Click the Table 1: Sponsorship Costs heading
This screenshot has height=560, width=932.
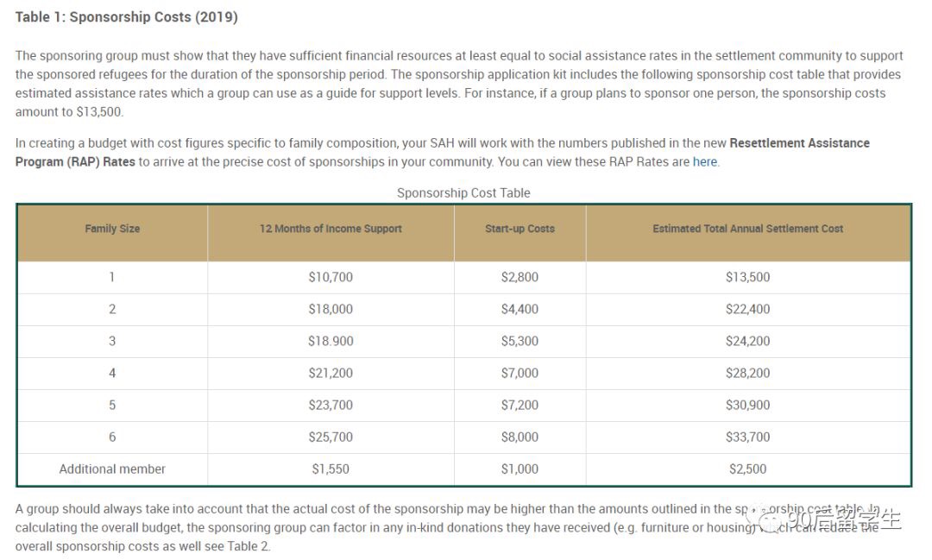127,16
